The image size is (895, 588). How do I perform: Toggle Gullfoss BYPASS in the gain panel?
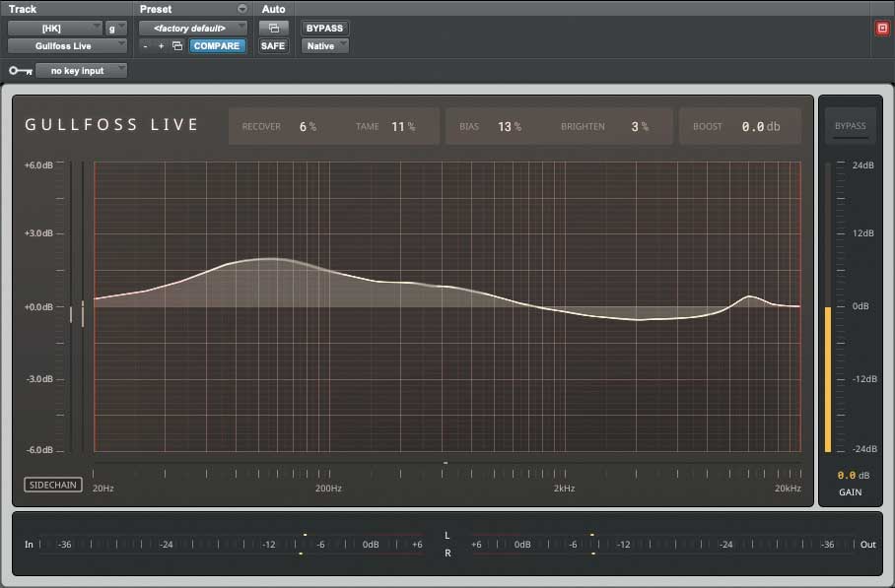(850, 126)
